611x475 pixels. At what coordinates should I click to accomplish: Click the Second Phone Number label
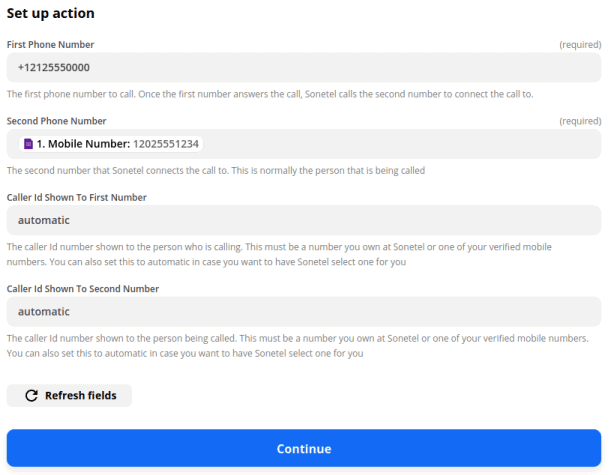[56, 121]
